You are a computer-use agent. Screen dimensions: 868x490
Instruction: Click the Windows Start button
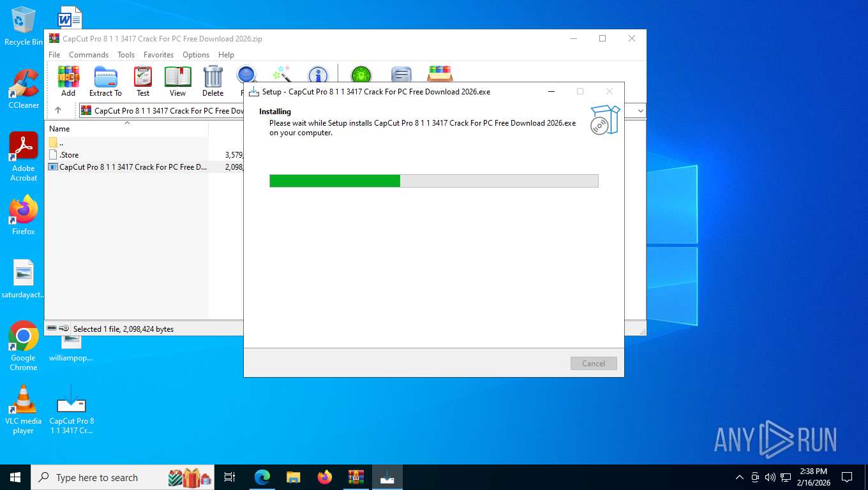point(15,477)
